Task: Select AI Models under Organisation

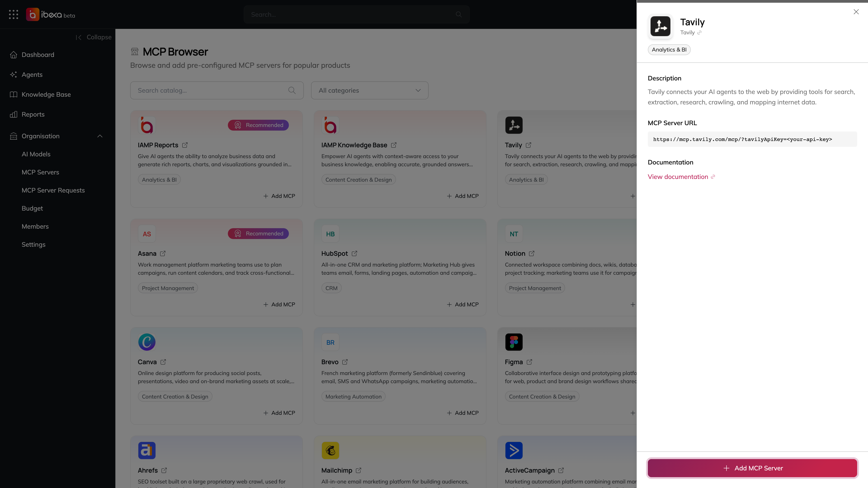Action: 36,154
